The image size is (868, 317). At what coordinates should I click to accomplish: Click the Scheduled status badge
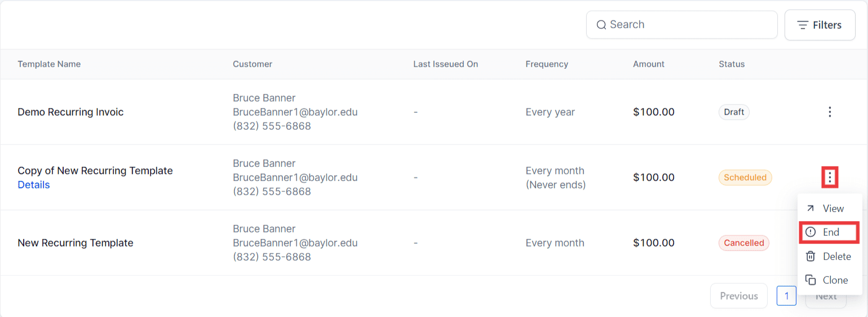pos(745,178)
